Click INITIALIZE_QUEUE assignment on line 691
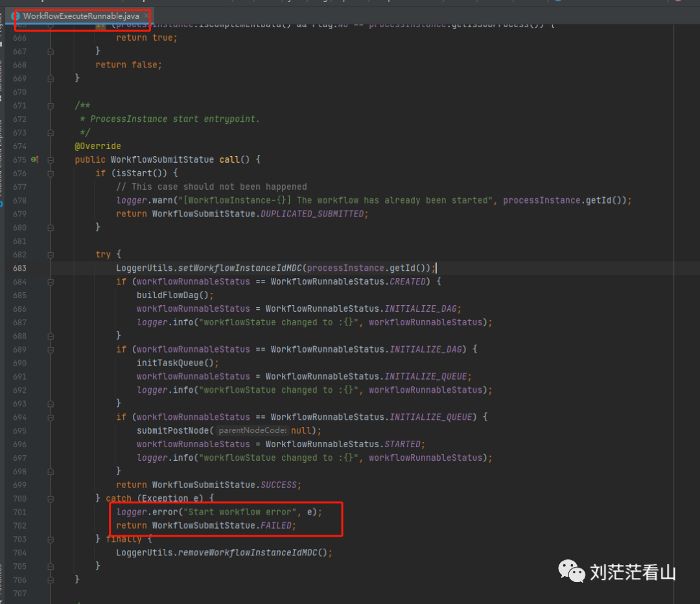Screen dimensions: 700x604 coord(425,377)
